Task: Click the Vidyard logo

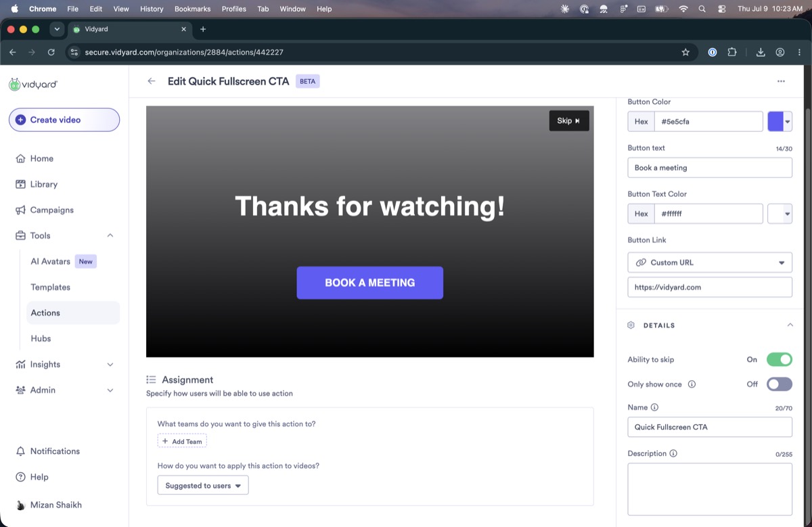Action: coord(33,85)
